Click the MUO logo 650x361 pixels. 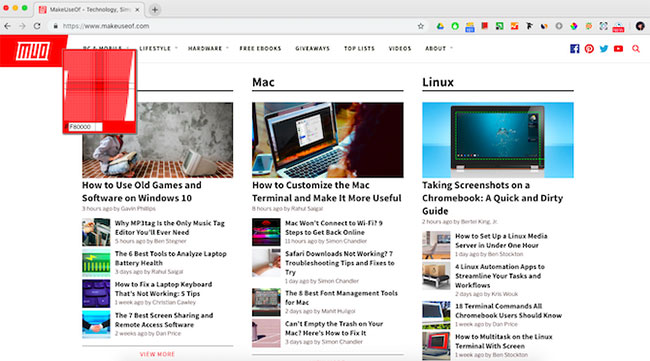pos(33,51)
